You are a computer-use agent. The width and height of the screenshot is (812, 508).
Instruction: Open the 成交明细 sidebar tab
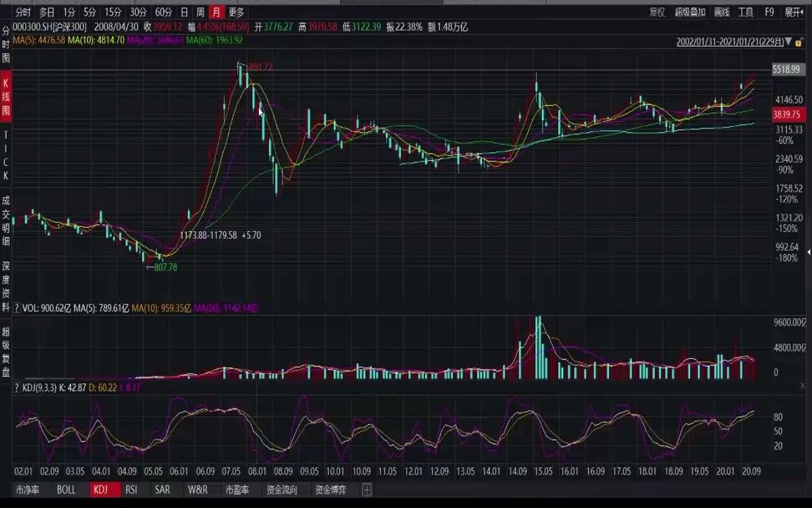6,221
